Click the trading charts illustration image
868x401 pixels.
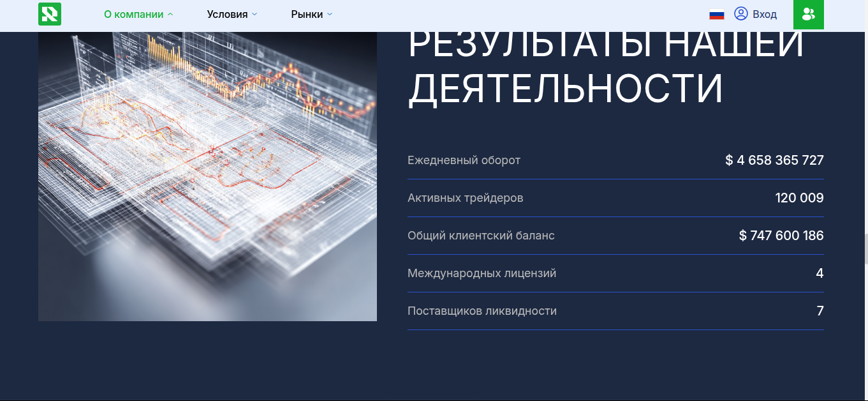click(x=207, y=176)
